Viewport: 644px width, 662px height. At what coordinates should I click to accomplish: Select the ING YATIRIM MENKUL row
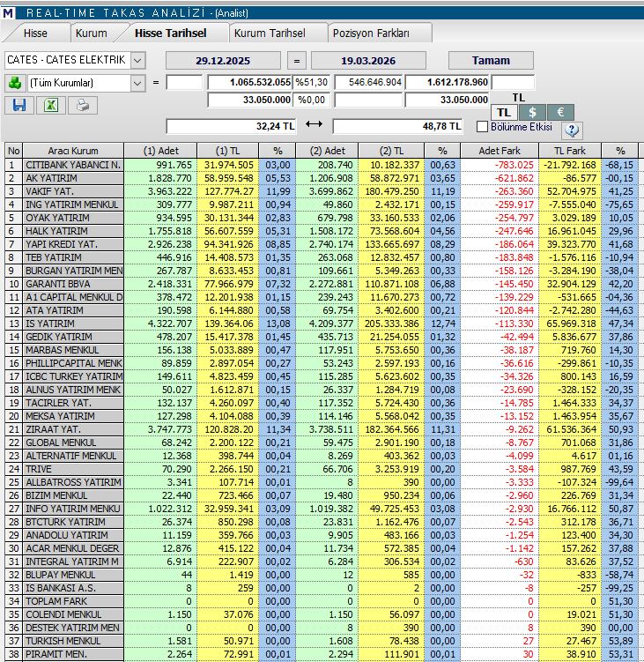322,205
